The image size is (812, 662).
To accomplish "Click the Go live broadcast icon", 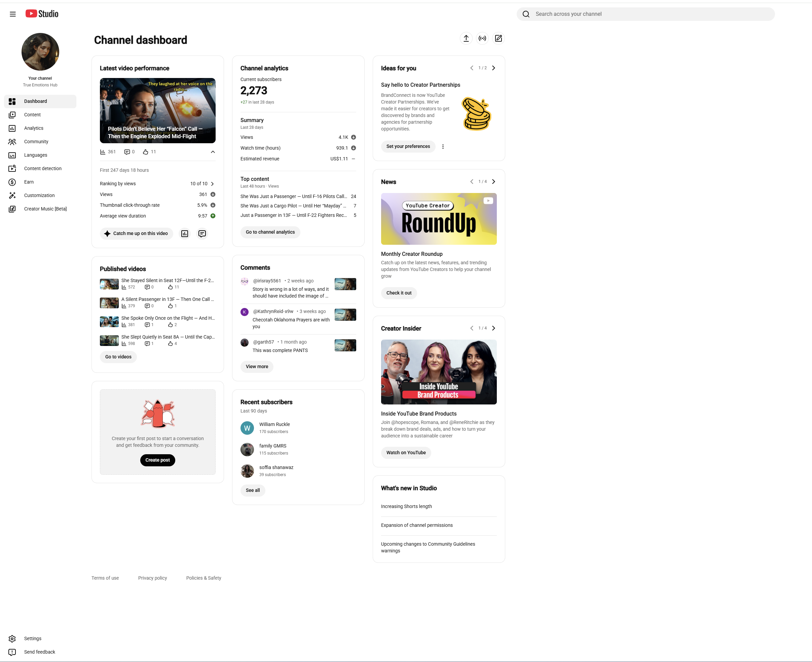I will (482, 39).
